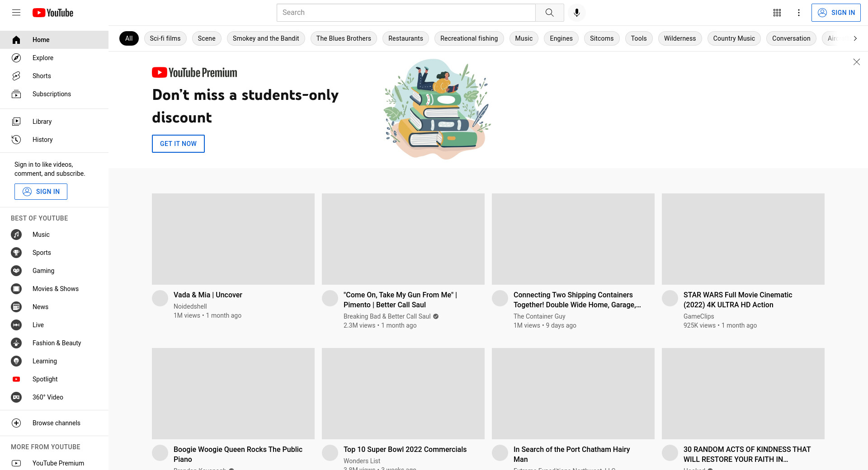The height and width of the screenshot is (470, 868).
Task: Open Top 10 Super Bowl 2022 Commercials
Action: (x=405, y=449)
